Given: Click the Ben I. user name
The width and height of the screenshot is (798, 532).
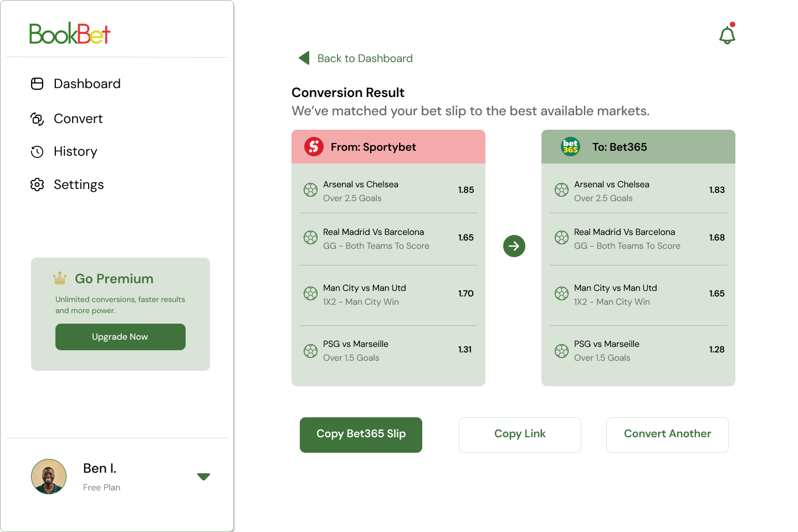Looking at the screenshot, I should click(x=100, y=468).
